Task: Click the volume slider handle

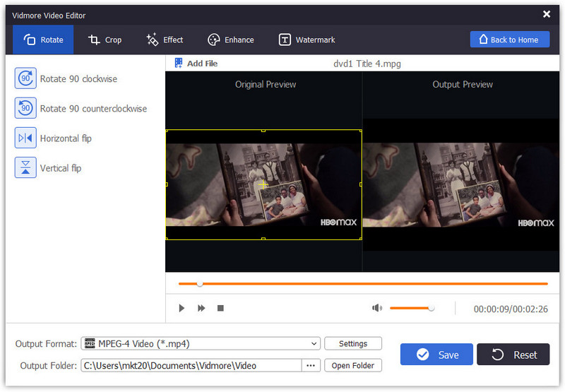Action: coord(431,309)
